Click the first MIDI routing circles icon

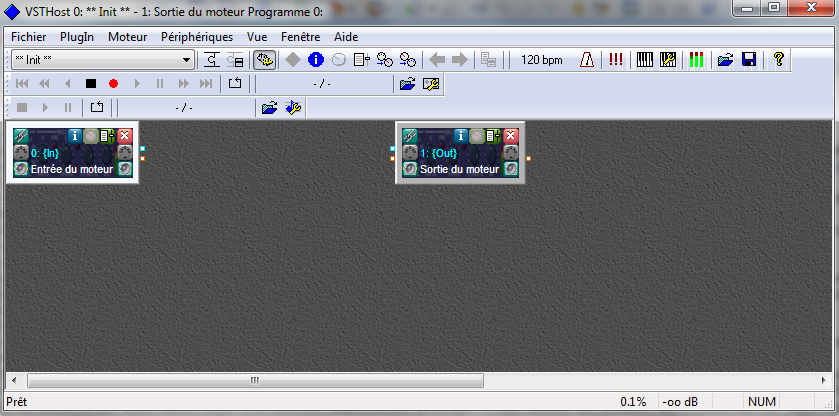[x=384, y=60]
